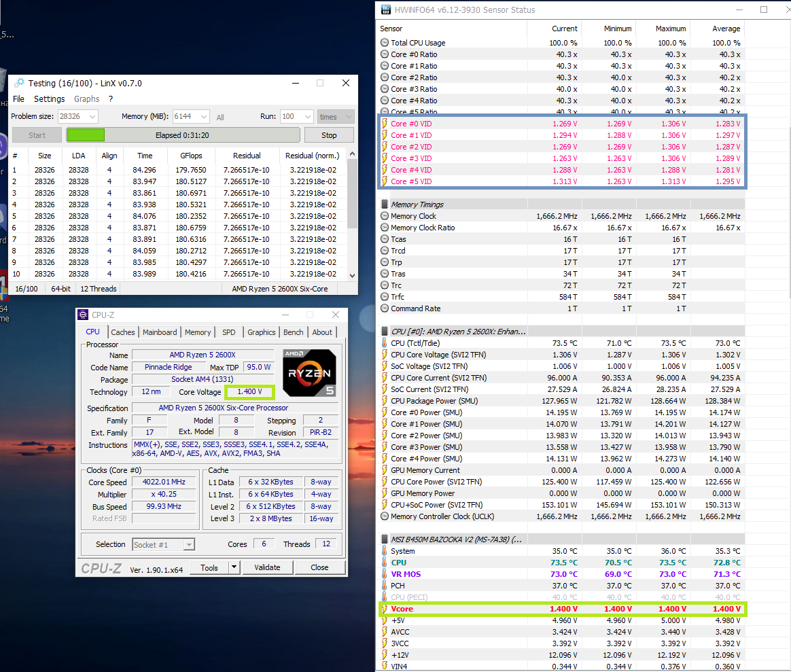Close the LinX window
Screen dimensions: 791x672
click(x=346, y=83)
